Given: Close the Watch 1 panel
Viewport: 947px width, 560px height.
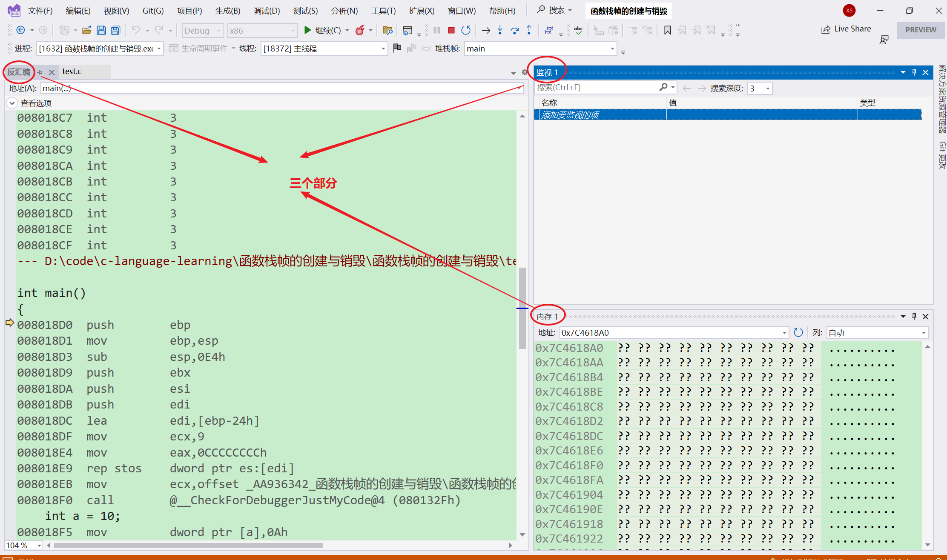Looking at the screenshot, I should point(925,72).
